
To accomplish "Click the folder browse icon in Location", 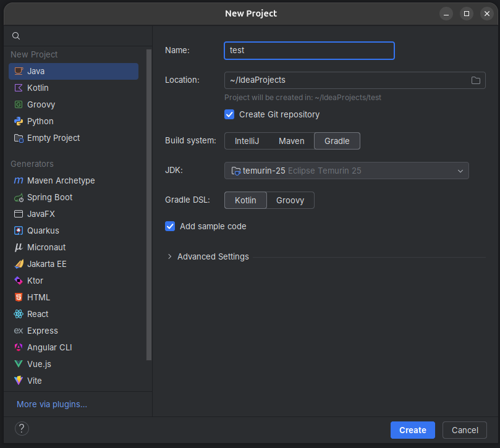I will pyautogui.click(x=476, y=80).
